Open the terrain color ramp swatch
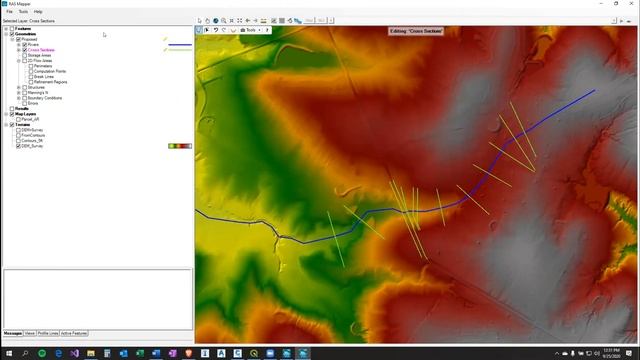 click(180, 146)
